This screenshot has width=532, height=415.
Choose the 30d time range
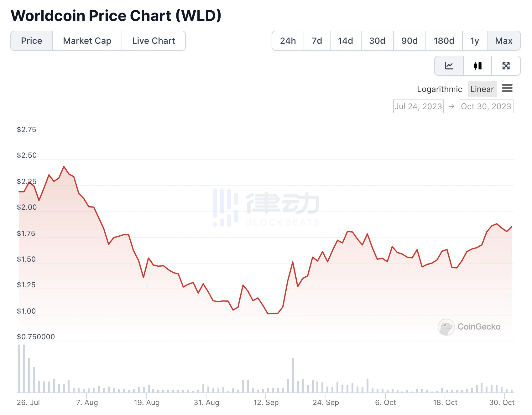point(377,41)
